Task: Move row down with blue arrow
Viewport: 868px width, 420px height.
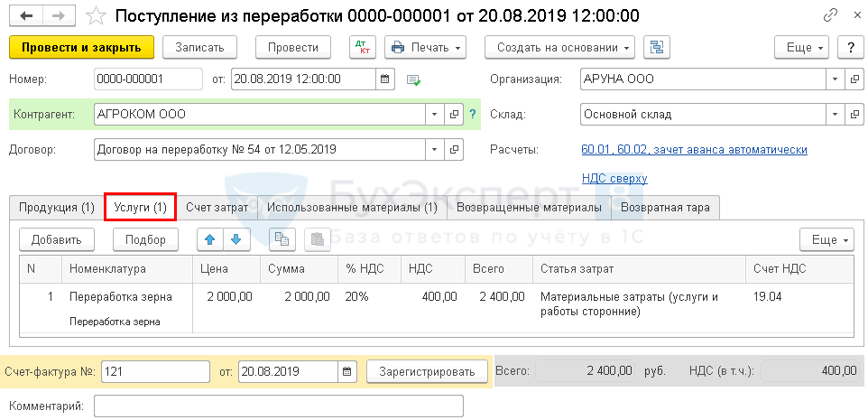Action: (235, 239)
